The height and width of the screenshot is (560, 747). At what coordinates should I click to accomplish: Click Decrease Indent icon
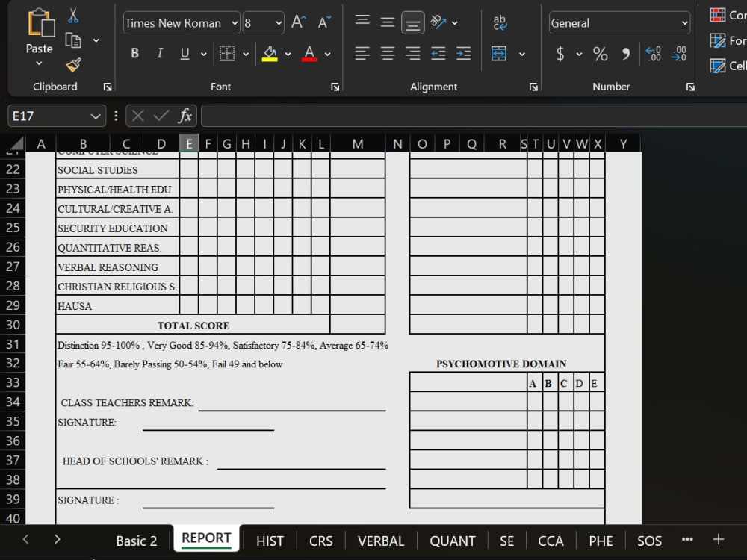click(x=438, y=53)
